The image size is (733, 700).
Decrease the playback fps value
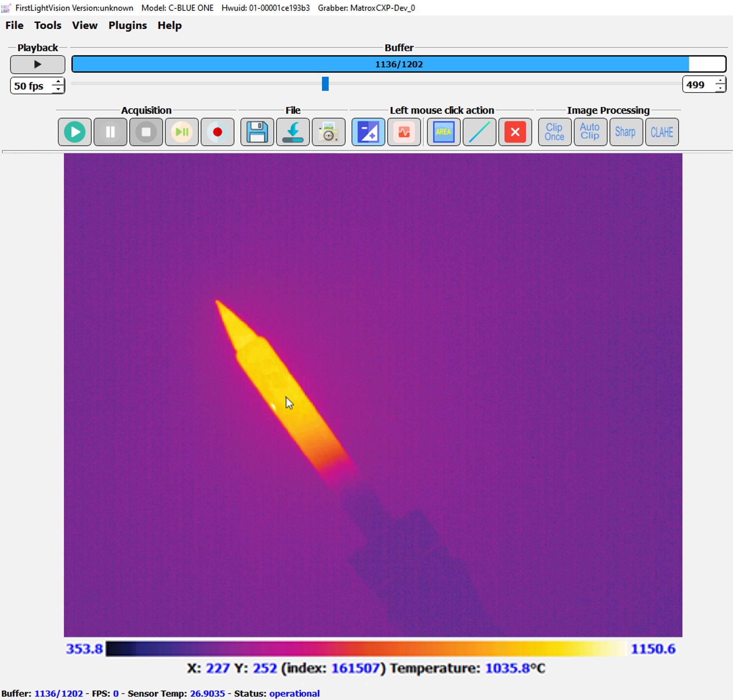tap(59, 89)
